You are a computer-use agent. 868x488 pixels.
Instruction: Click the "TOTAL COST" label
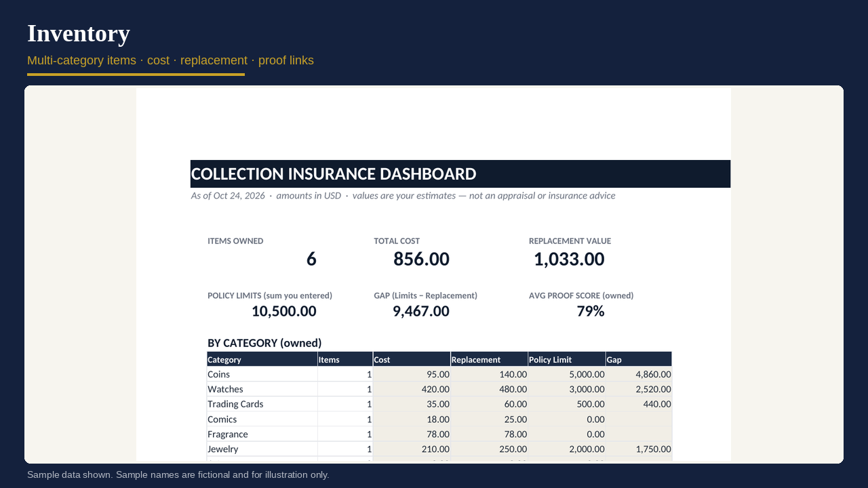[x=397, y=241]
